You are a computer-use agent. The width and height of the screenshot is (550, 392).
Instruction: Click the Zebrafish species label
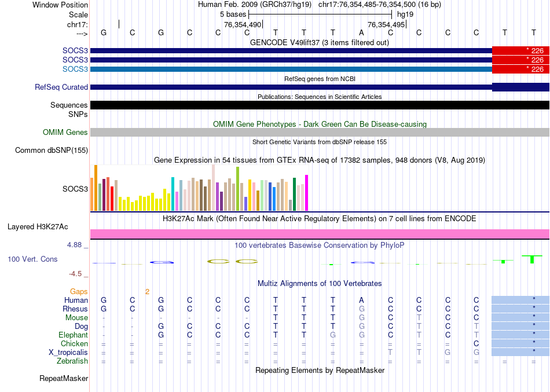click(72, 361)
